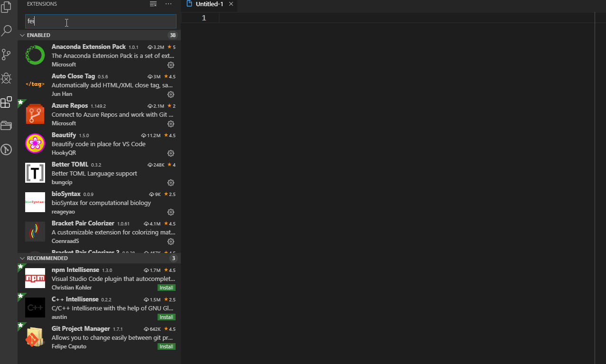Viewport: 606px width, 364px height.
Task: Open Azure Repos extension title
Action: coord(70,106)
